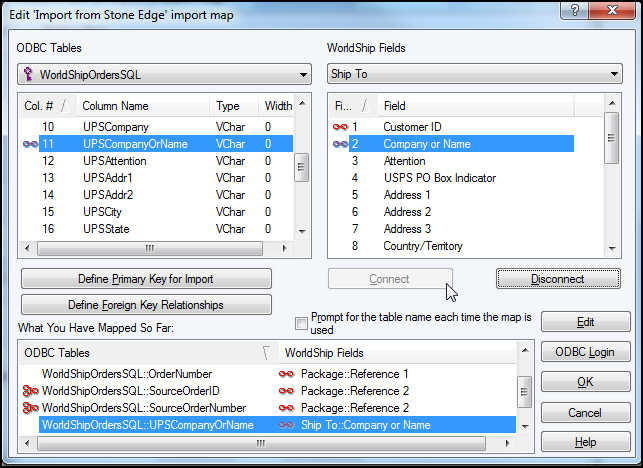Open the ODBC Tables dropdown

coord(164,74)
